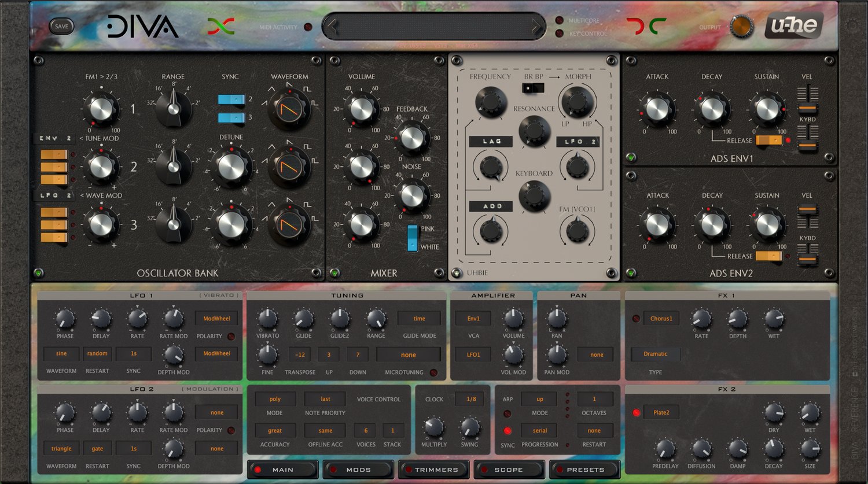868x484 pixels.
Task: Click the FM1 > 2/3 knob
Action: click(101, 109)
